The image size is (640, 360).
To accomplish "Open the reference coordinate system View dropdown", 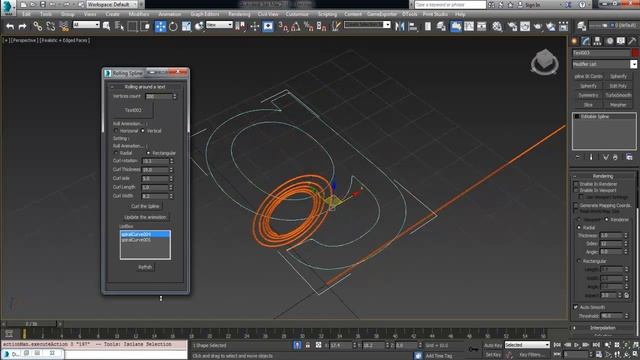I will (219, 25).
